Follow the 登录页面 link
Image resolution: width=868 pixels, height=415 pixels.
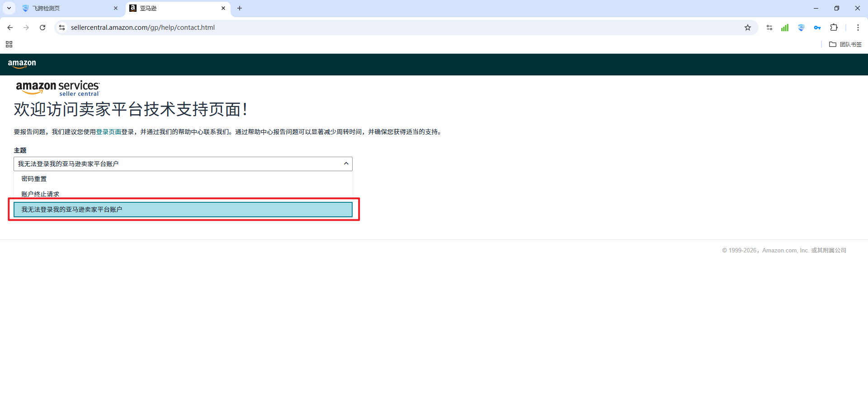click(x=108, y=132)
